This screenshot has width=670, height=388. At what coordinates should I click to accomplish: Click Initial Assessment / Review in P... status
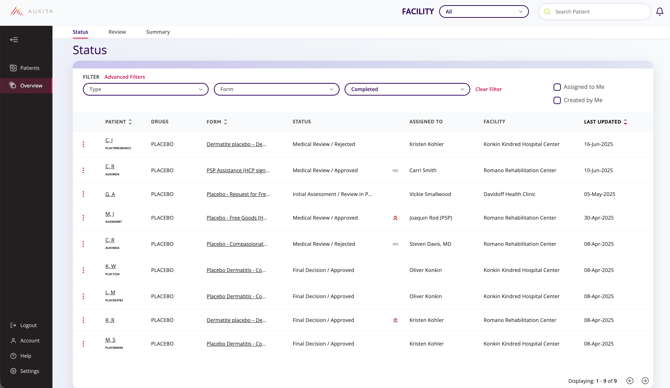click(332, 194)
